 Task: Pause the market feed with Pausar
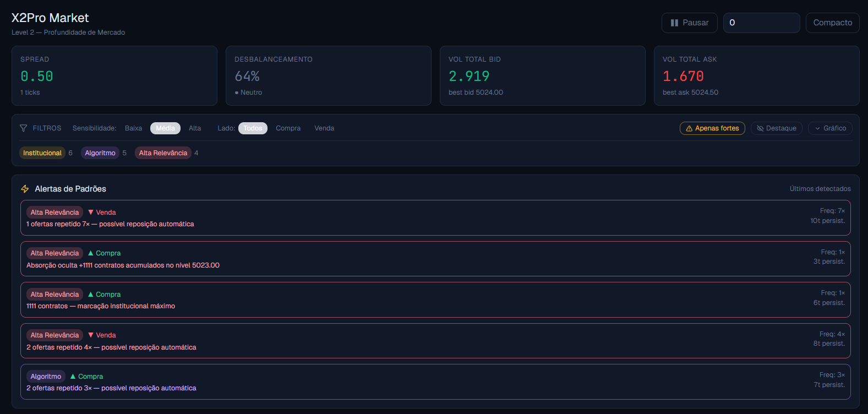click(x=690, y=23)
